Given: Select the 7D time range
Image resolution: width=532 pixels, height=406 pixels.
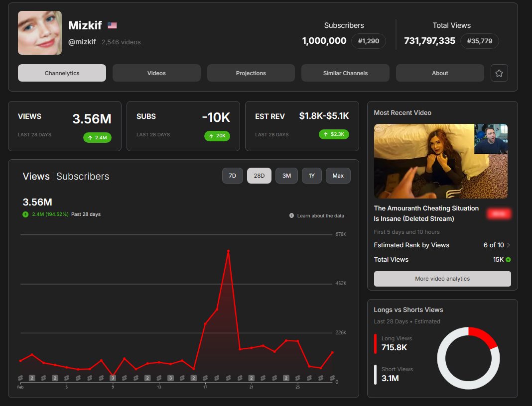Looking at the screenshot, I should pyautogui.click(x=233, y=176).
